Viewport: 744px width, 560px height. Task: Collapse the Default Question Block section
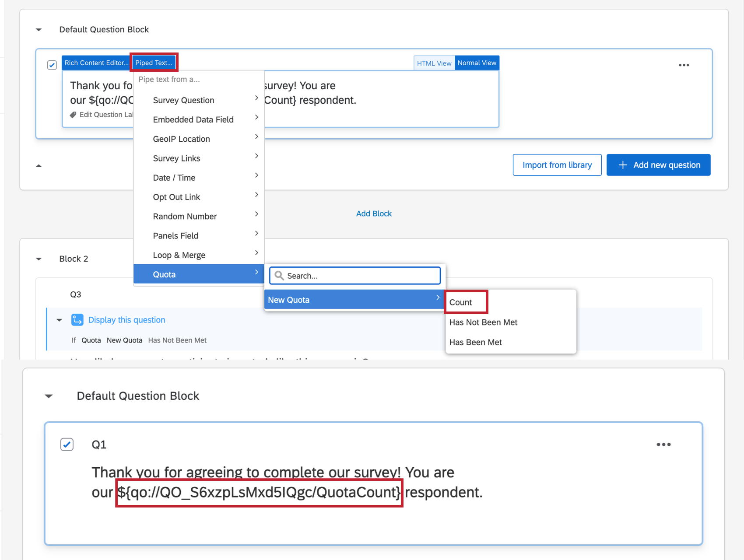tap(39, 29)
